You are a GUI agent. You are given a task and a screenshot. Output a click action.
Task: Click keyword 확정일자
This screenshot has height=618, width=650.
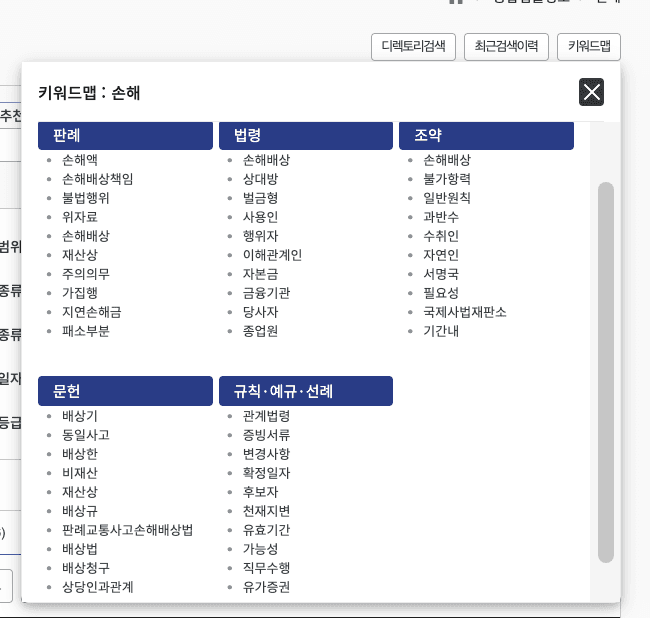tap(267, 473)
